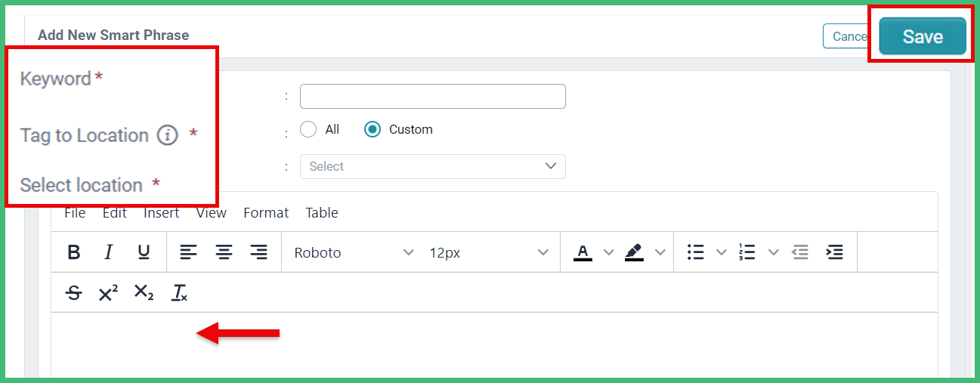Open the Select location dropdown
The height and width of the screenshot is (383, 980).
pos(433,166)
